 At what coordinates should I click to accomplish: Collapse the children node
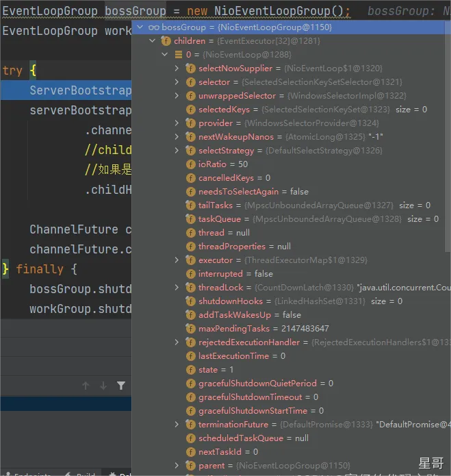click(153, 41)
